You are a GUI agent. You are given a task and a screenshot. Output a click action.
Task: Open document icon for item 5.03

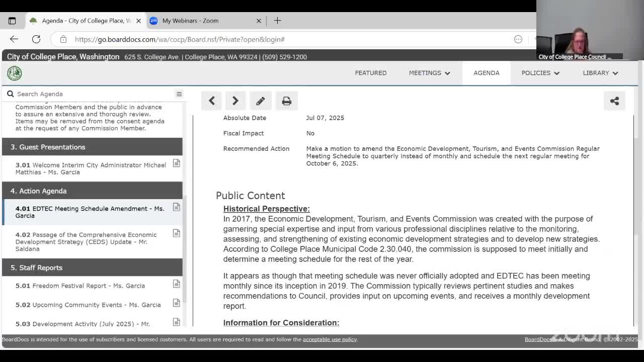177,322
